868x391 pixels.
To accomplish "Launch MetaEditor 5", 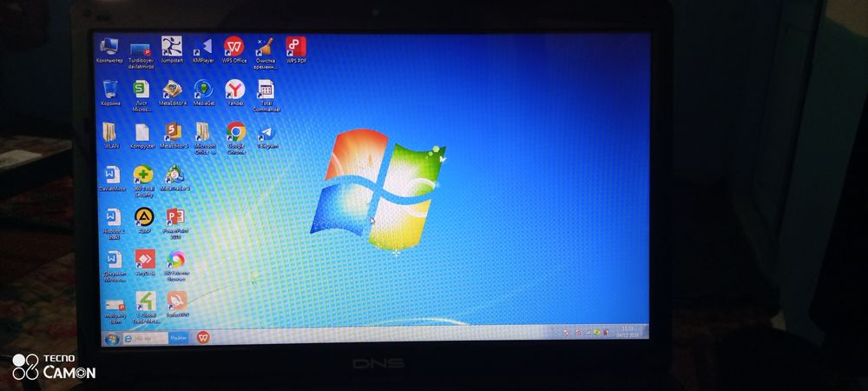I will pos(174,136).
